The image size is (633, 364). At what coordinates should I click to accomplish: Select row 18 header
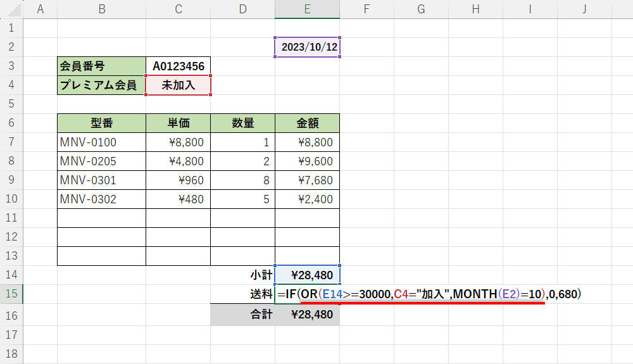coord(11,354)
